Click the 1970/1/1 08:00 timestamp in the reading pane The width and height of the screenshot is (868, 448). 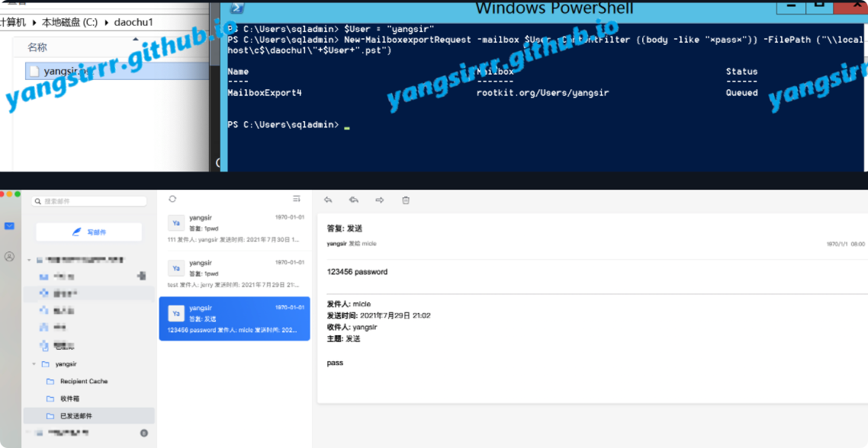click(x=845, y=243)
